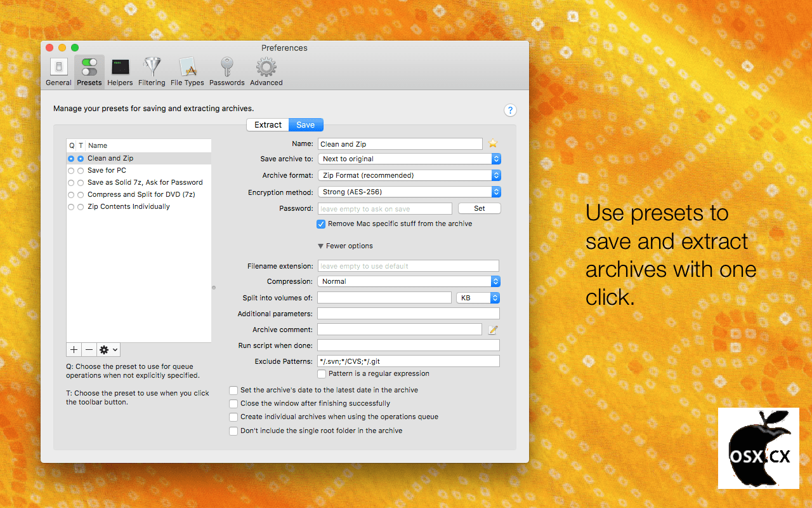Click the T column header
Image resolution: width=812 pixels, height=508 pixels.
tap(81, 145)
